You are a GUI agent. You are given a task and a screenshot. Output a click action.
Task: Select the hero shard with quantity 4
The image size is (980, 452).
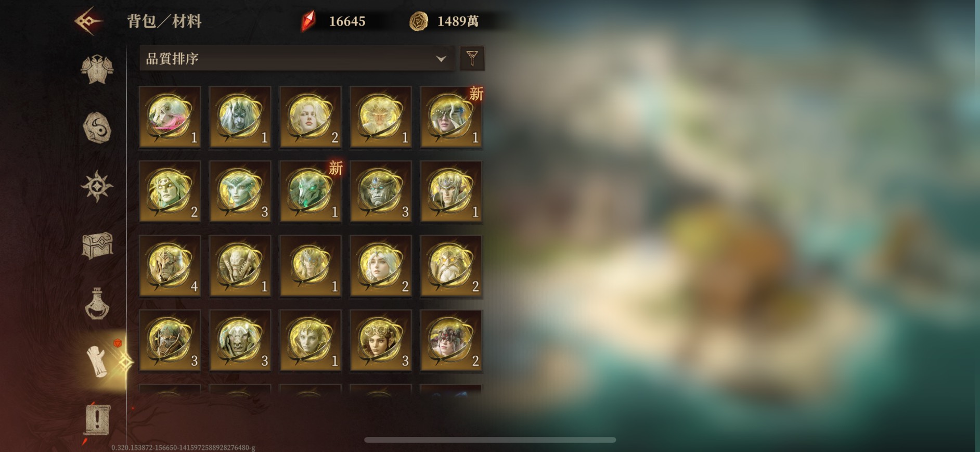point(170,266)
